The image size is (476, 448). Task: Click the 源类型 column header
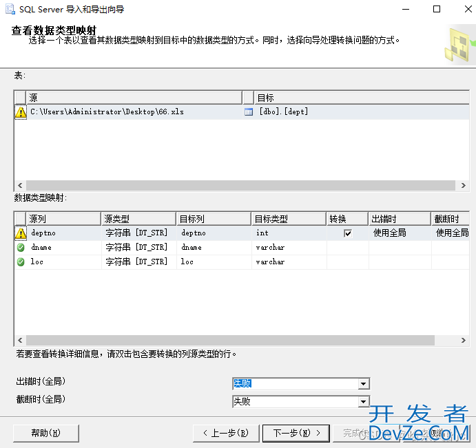click(138, 219)
